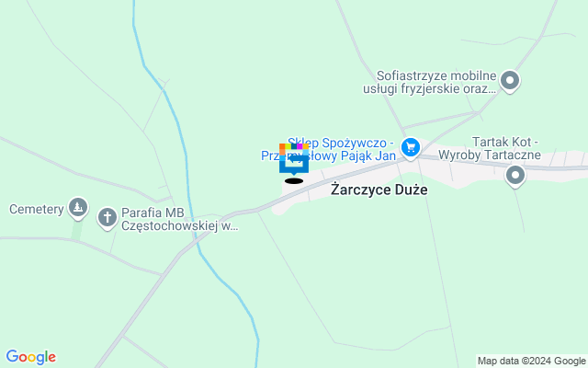Click the Map data ©2024 Google attribution
Viewport: 588px width, 368px height.
(x=532, y=362)
